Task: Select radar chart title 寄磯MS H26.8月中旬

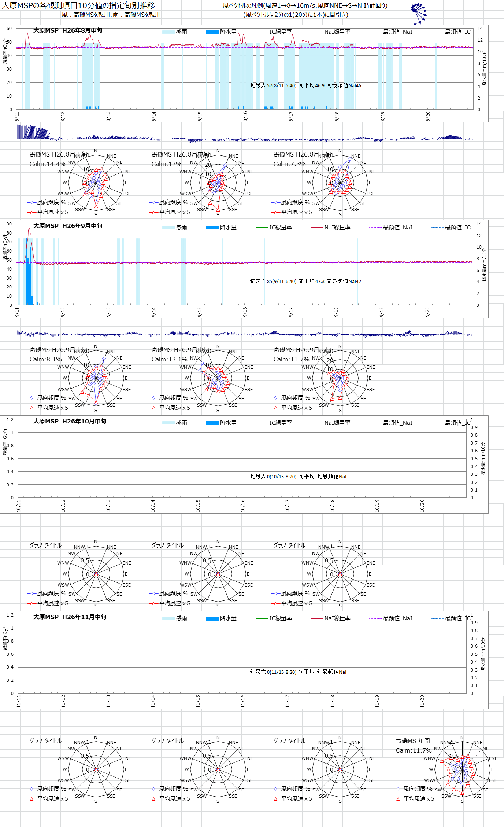Action: coord(180,154)
